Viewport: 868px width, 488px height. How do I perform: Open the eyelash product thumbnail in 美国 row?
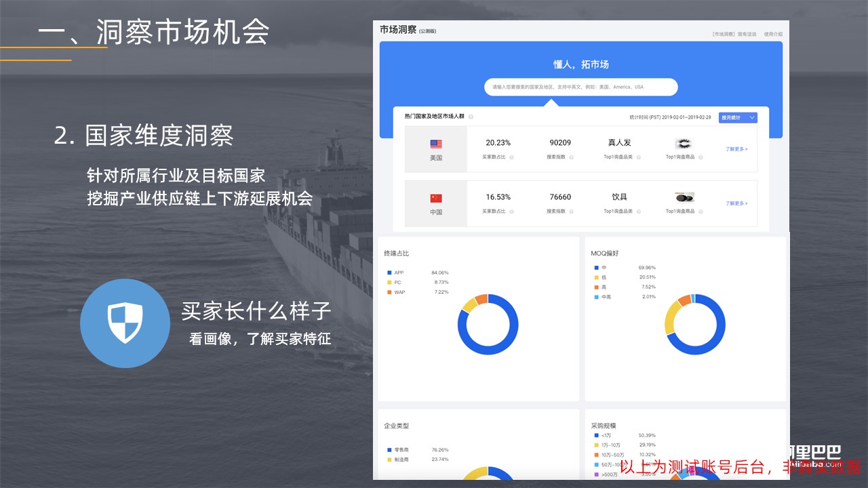684,143
